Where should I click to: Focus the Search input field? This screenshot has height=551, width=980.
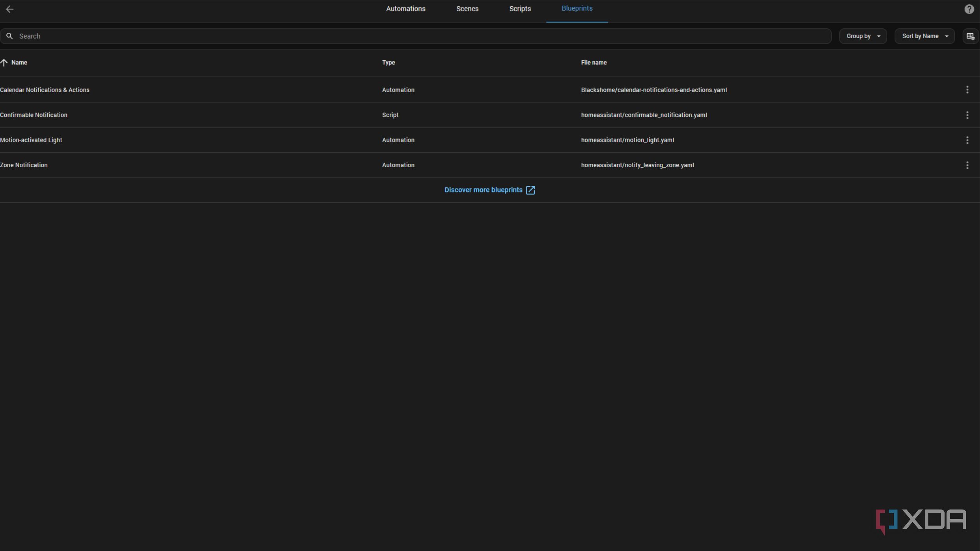pos(416,36)
